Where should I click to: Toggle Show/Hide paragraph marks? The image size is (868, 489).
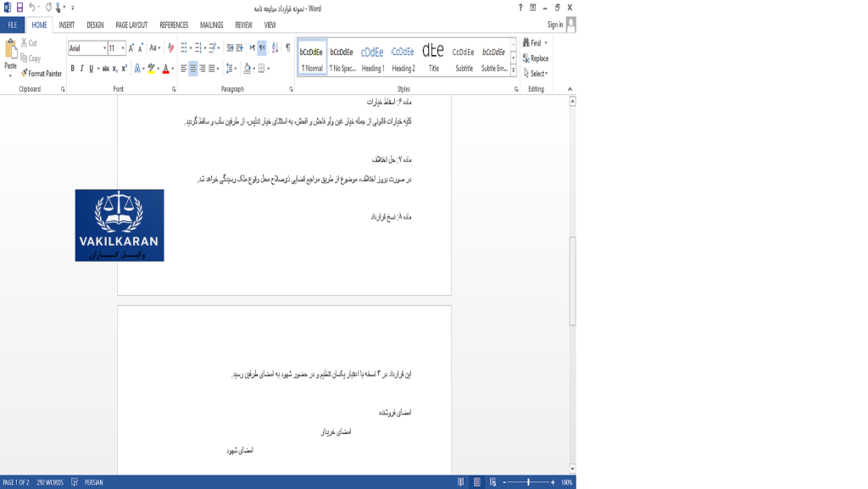coord(287,48)
